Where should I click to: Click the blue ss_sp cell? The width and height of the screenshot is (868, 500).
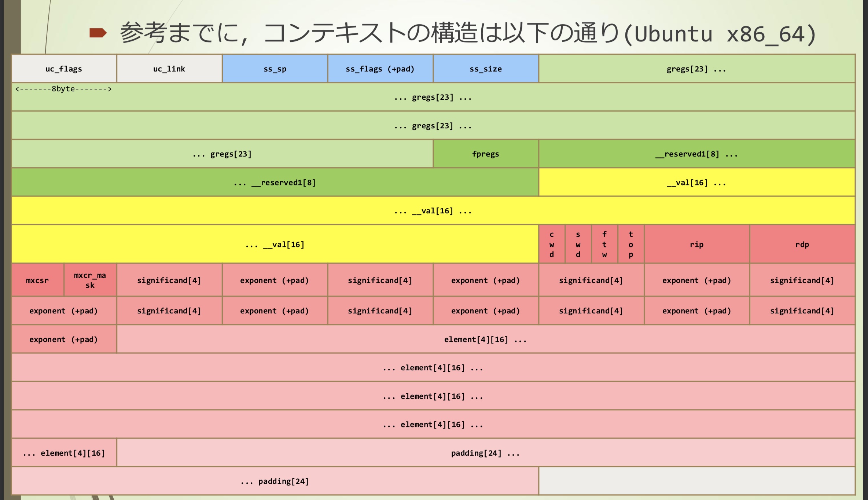[275, 69]
